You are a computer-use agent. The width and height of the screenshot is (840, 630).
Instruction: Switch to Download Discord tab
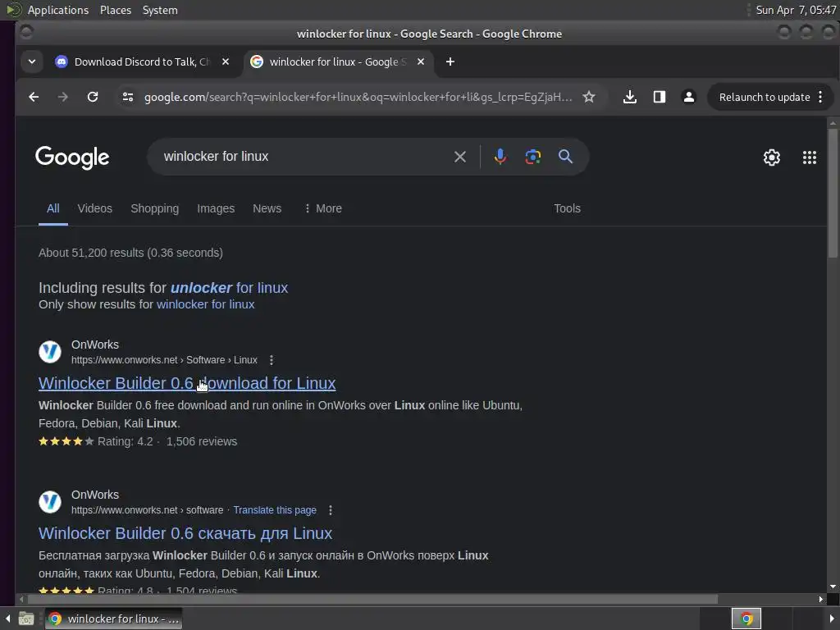(x=143, y=62)
